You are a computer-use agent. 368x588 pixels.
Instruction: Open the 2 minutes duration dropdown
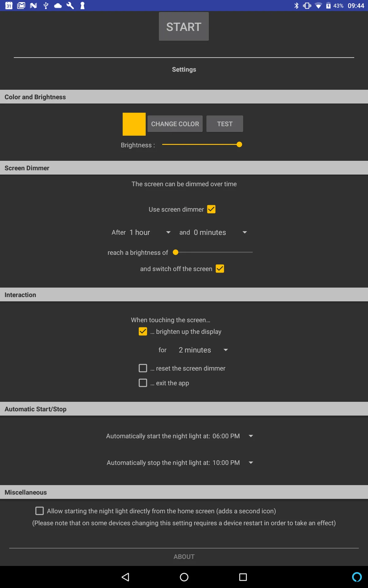(x=203, y=350)
